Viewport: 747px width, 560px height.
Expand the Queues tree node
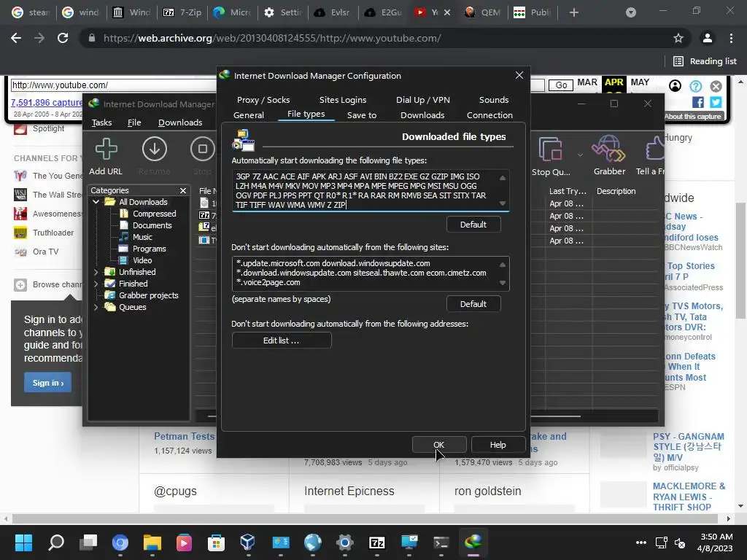96,307
